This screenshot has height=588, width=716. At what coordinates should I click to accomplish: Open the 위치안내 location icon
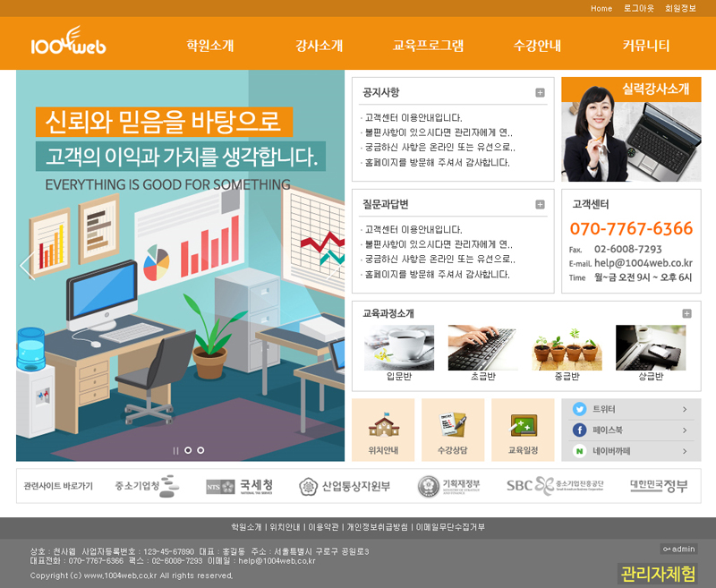pos(383,430)
